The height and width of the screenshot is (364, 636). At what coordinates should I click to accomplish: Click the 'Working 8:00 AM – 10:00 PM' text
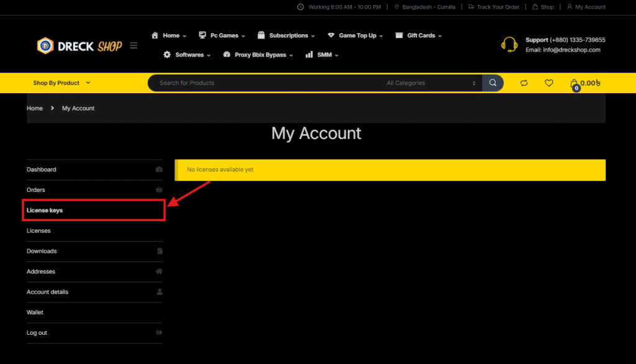click(345, 7)
